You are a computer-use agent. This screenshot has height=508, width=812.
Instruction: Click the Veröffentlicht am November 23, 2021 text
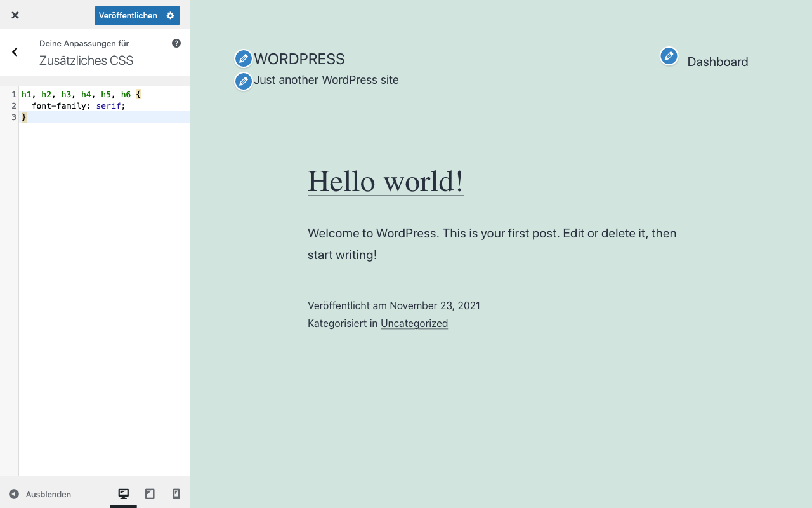[x=394, y=305]
